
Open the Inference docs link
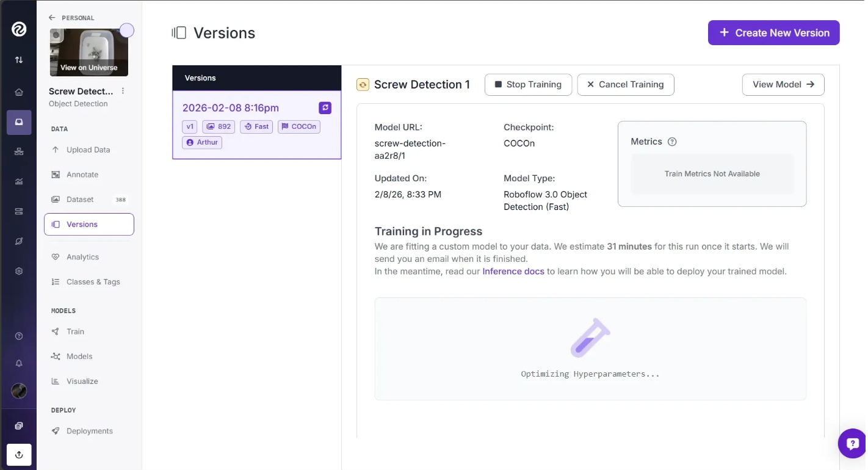click(513, 271)
